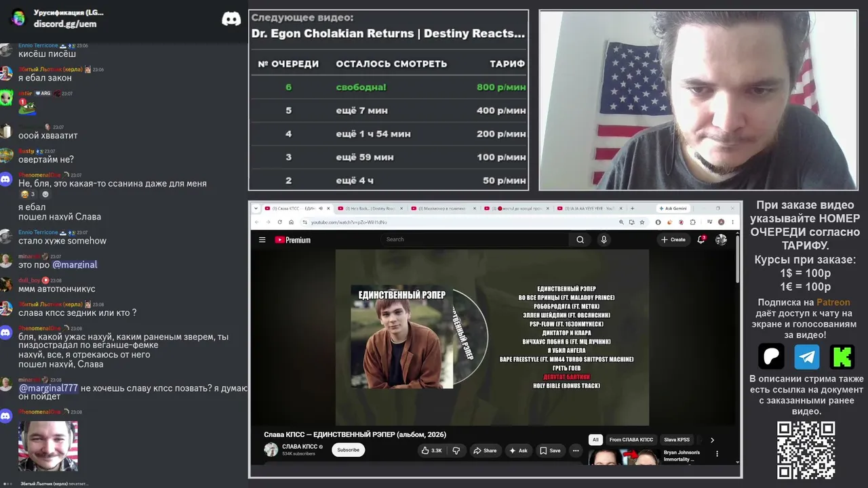This screenshot has width=868, height=488.
Task: Click inside the YouTube search field
Action: point(475,239)
